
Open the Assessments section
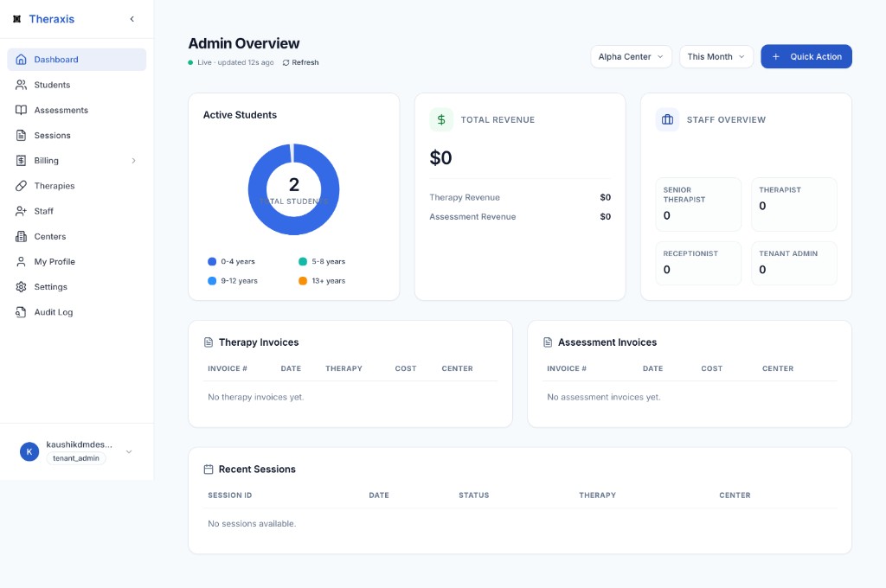click(77, 110)
